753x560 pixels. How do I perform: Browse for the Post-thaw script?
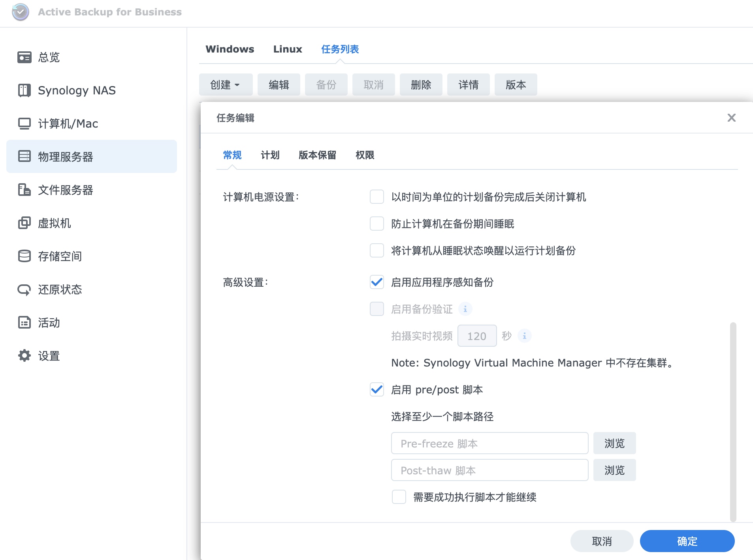coord(615,470)
